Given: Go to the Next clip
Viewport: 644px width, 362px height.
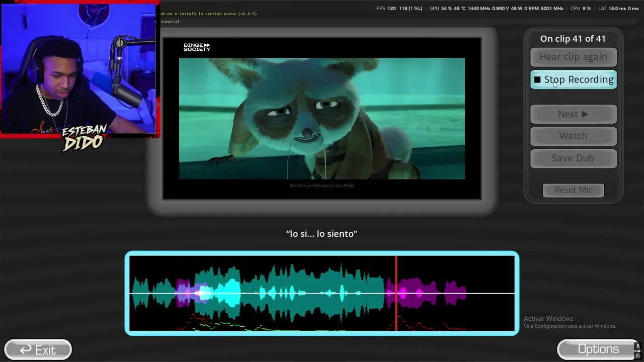Looking at the screenshot, I should (x=573, y=114).
